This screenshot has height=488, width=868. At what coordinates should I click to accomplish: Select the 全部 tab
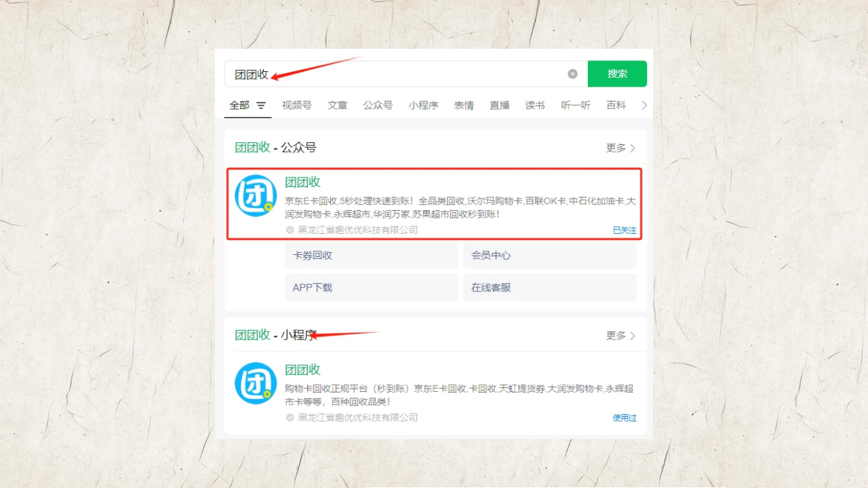239,105
